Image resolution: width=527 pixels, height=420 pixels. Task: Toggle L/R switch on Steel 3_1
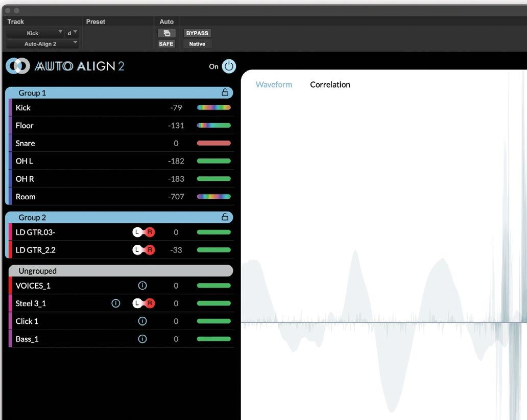point(143,304)
